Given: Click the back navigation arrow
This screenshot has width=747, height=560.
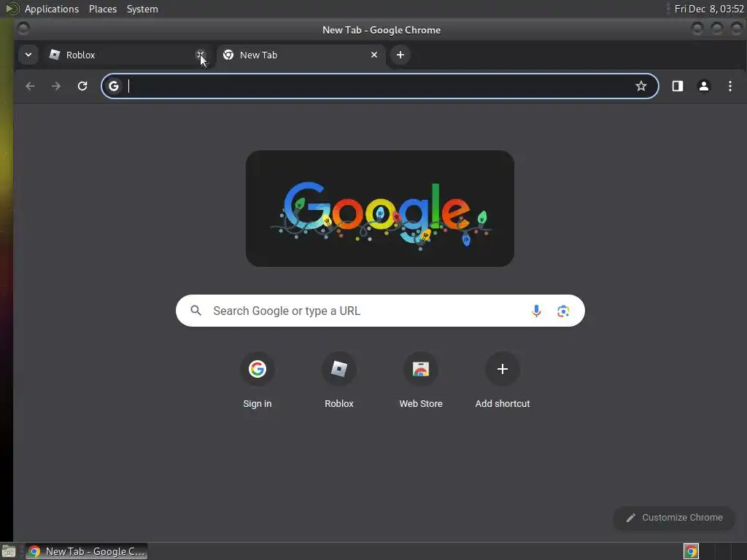Looking at the screenshot, I should click(30, 86).
